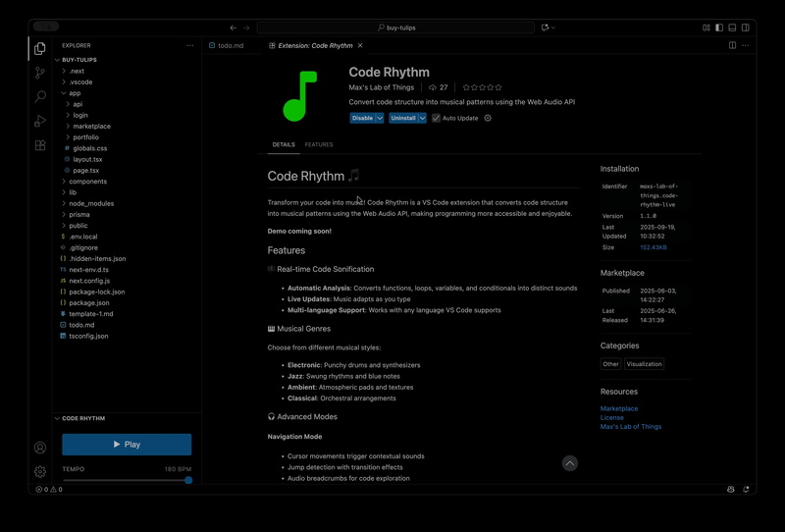
Task: Open the Marketplace resource link
Action: pyautogui.click(x=619, y=408)
